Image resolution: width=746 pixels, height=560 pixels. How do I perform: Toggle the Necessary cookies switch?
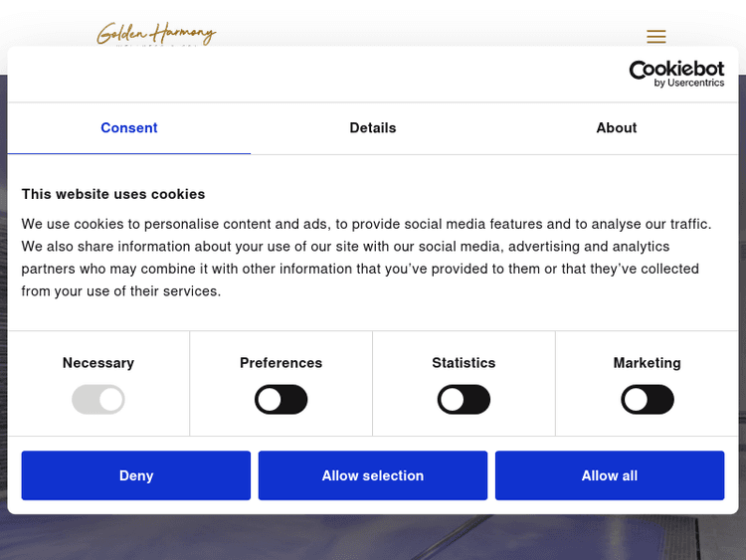pos(98,399)
